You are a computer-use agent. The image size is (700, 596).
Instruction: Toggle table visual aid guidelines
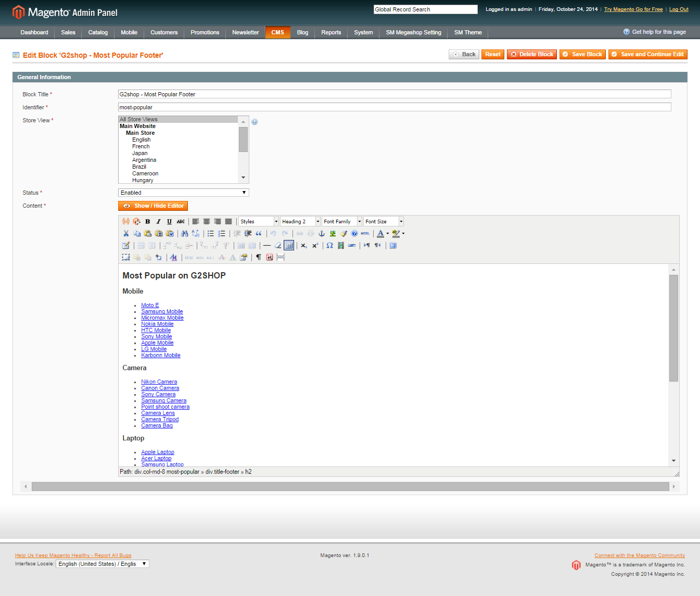point(289,245)
